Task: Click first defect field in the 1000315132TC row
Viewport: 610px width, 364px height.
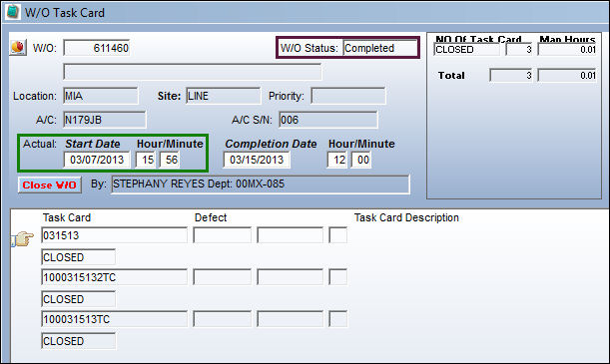Action: [223, 277]
